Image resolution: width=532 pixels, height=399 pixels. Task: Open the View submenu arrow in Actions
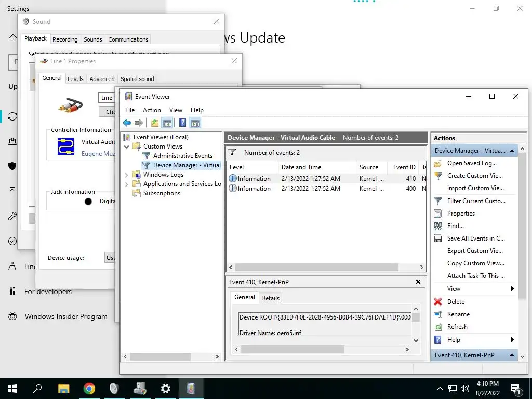(512, 289)
